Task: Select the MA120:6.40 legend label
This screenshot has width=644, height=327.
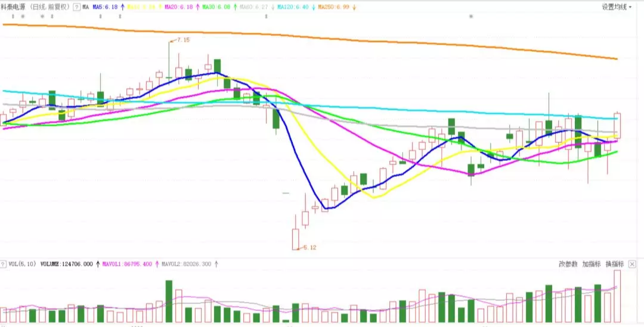Action: [x=293, y=7]
